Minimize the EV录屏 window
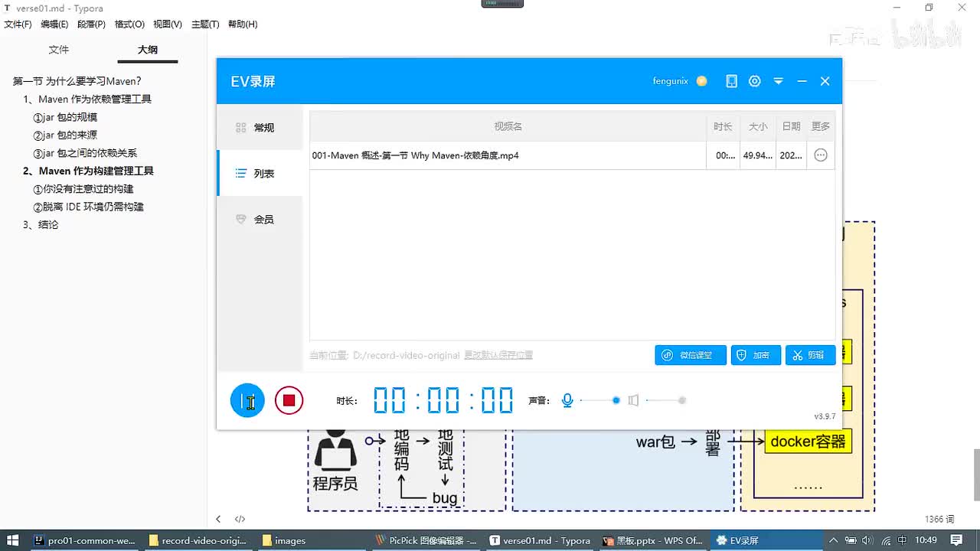This screenshot has width=980, height=551. coord(802,81)
